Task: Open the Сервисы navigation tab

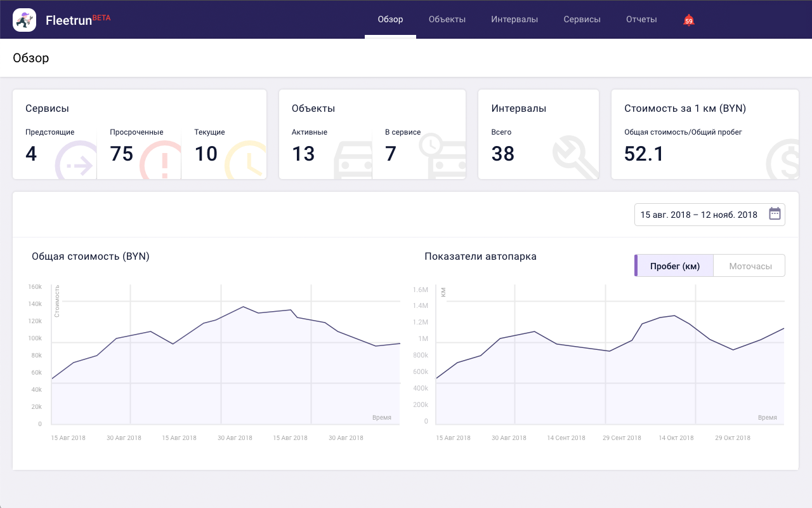Action: click(x=582, y=20)
